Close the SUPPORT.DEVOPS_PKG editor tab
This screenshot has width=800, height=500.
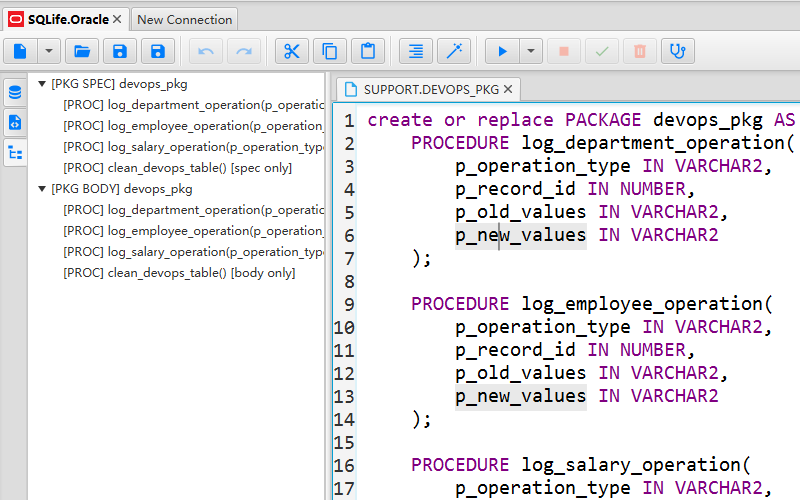508,89
